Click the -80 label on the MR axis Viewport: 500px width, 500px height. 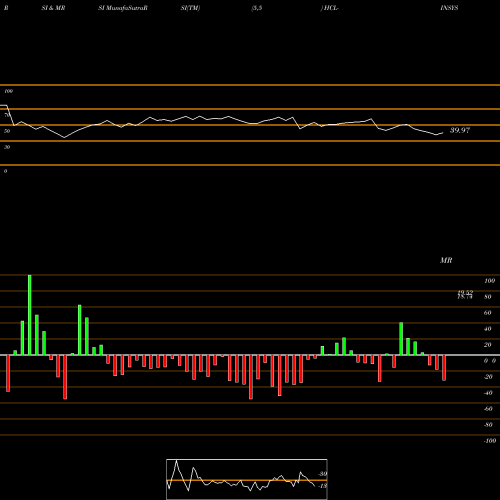tap(488, 425)
